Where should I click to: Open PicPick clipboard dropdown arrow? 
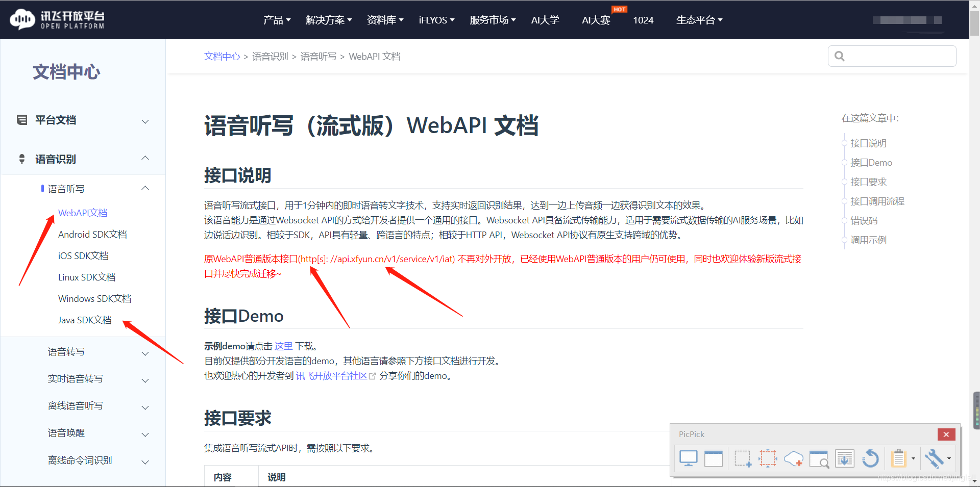click(x=913, y=458)
